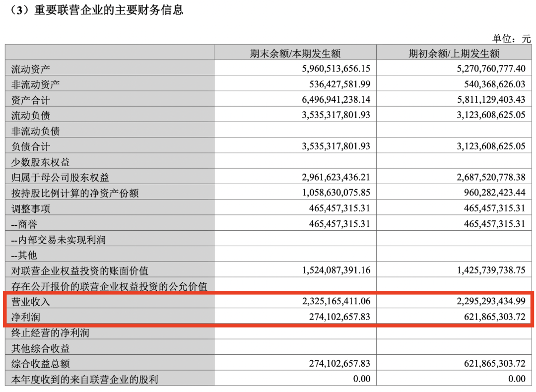This screenshot has height=392, width=536.
Task: Click the row label 对联营企业权益投资的账面价值
Action: pos(79,271)
